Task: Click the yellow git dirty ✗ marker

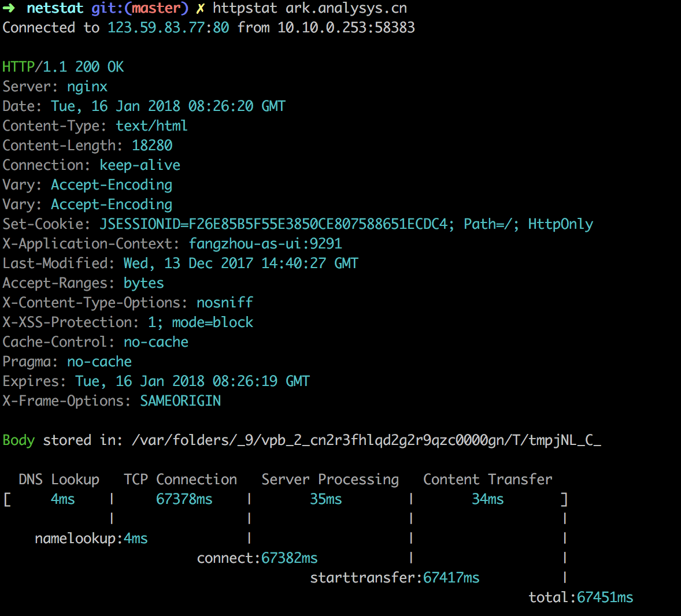Action: (x=201, y=9)
